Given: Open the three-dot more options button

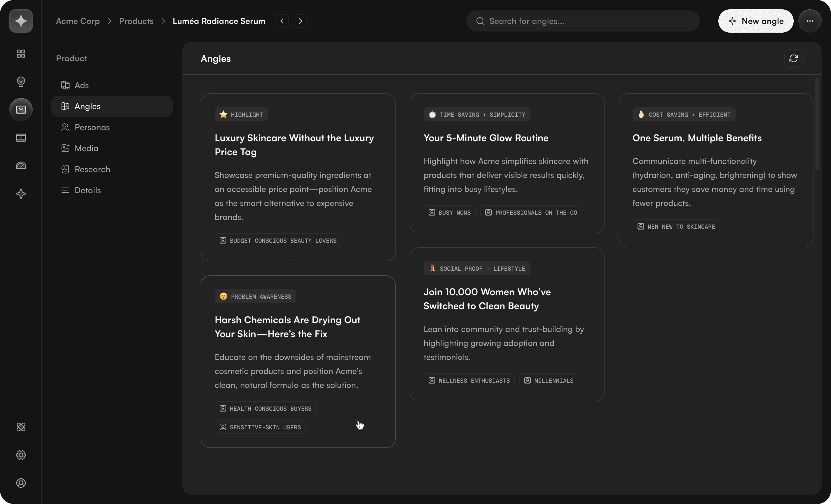Looking at the screenshot, I should (810, 21).
